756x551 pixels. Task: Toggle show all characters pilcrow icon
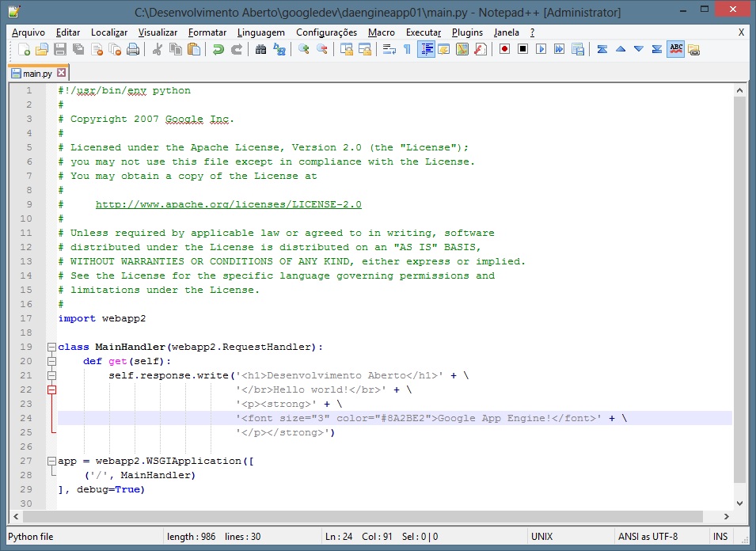(407, 49)
